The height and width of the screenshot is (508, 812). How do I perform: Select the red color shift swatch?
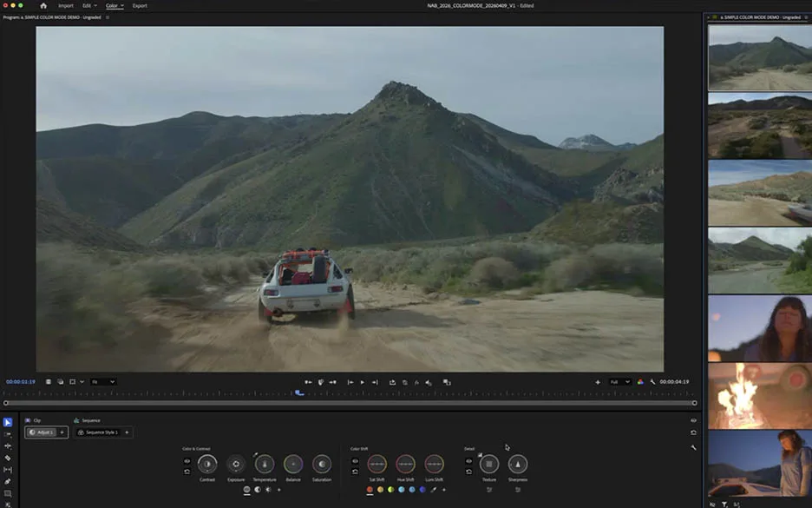(370, 490)
